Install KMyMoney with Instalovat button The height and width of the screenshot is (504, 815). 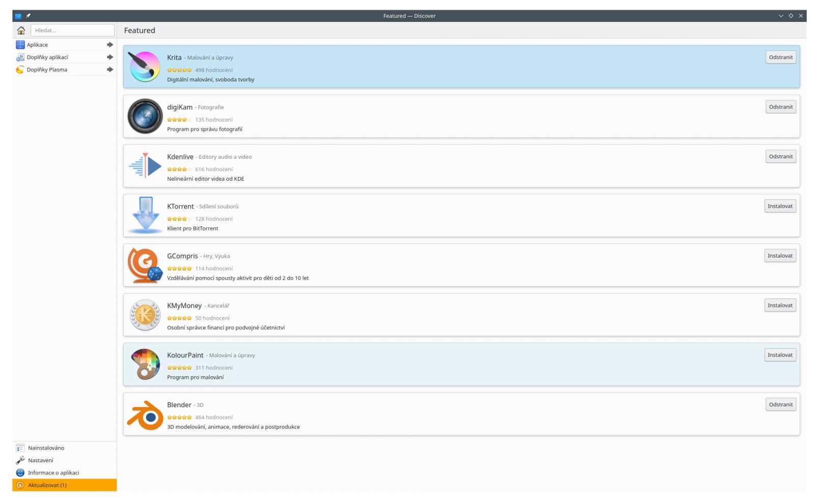tap(780, 305)
